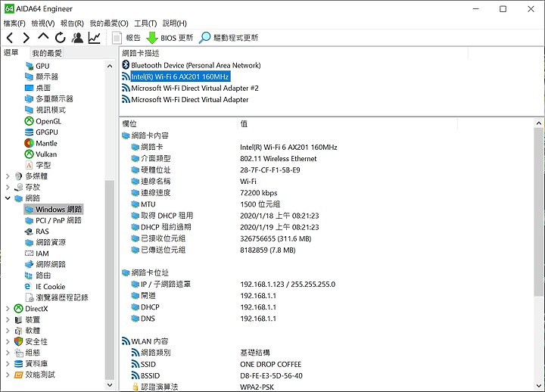Expand the 組態 tree node
Image resolution: width=545 pixels, height=392 pixels.
click(8, 353)
